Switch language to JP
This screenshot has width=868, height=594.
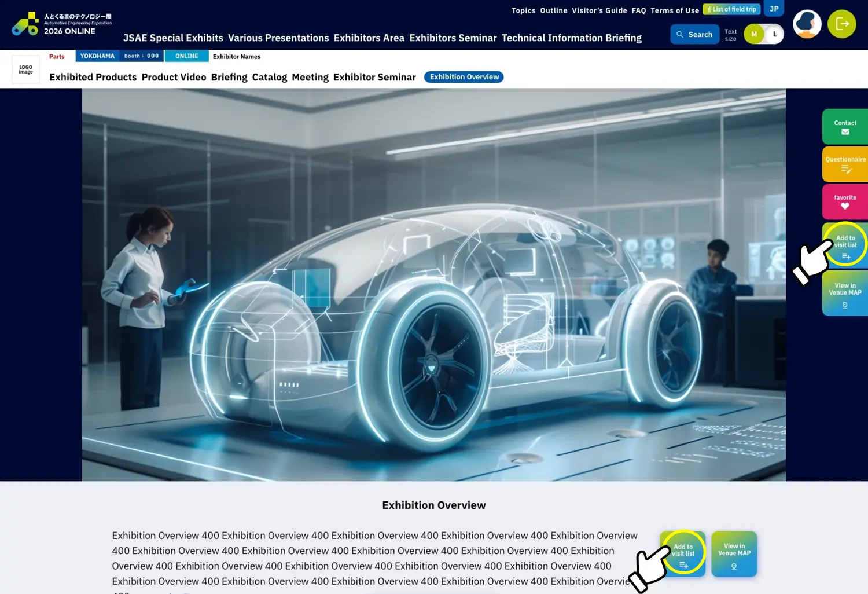774,9
